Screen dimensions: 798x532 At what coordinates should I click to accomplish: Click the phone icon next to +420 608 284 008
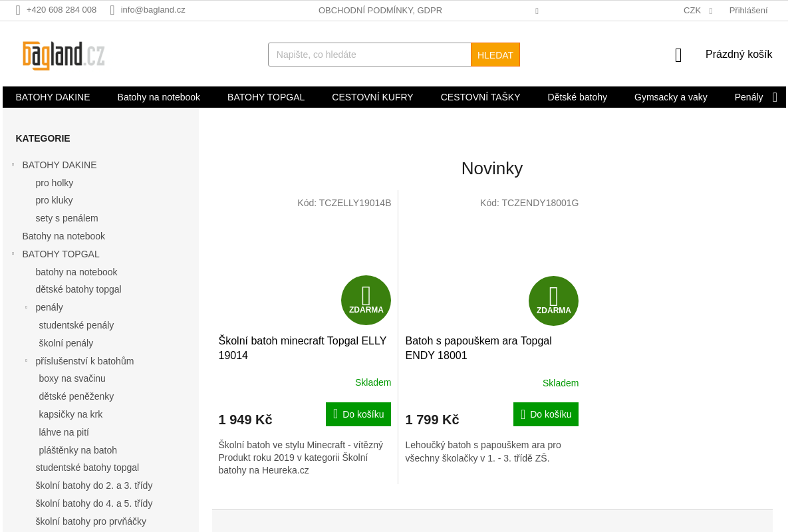(18, 10)
